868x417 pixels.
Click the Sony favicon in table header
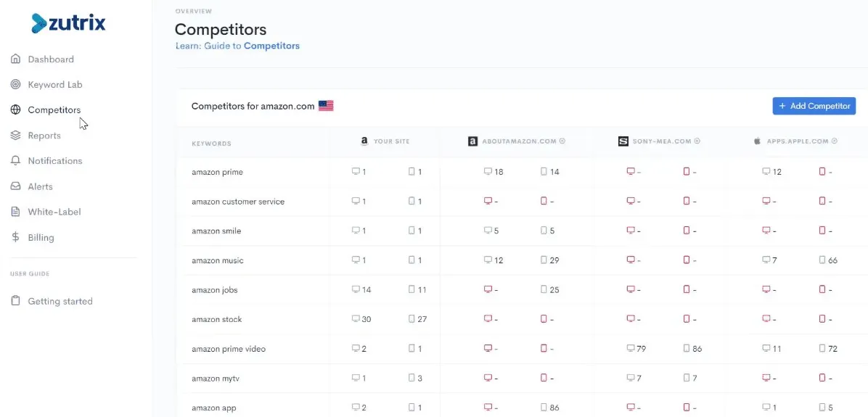click(623, 141)
